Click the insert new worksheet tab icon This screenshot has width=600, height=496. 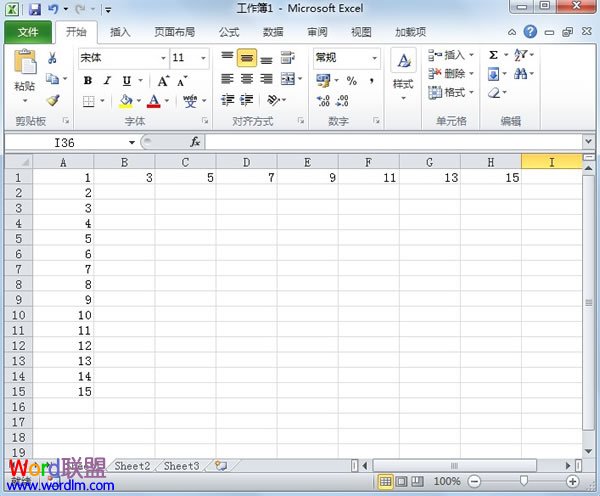[221, 466]
